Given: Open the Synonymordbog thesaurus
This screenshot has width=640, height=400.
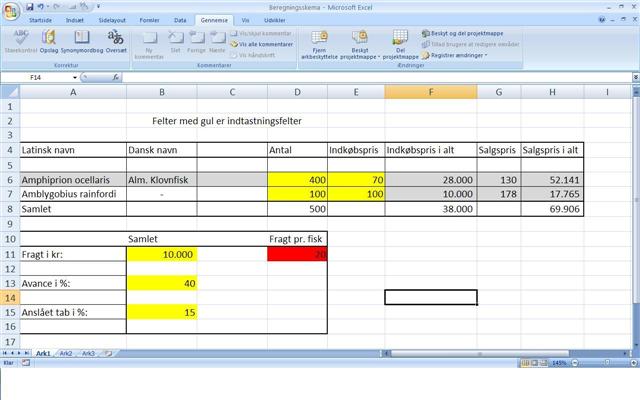Looking at the screenshot, I should click(x=80, y=41).
